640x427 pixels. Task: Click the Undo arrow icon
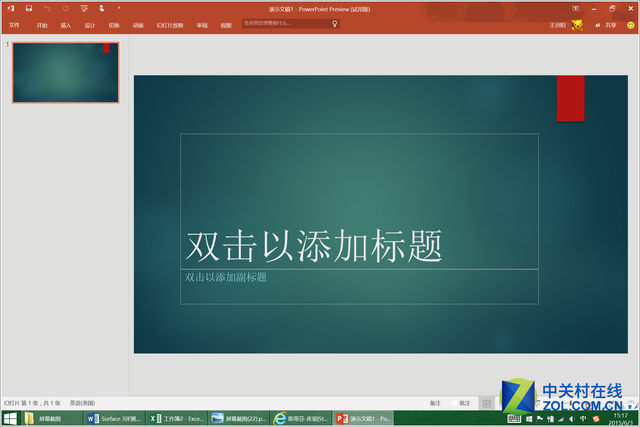pyautogui.click(x=47, y=9)
